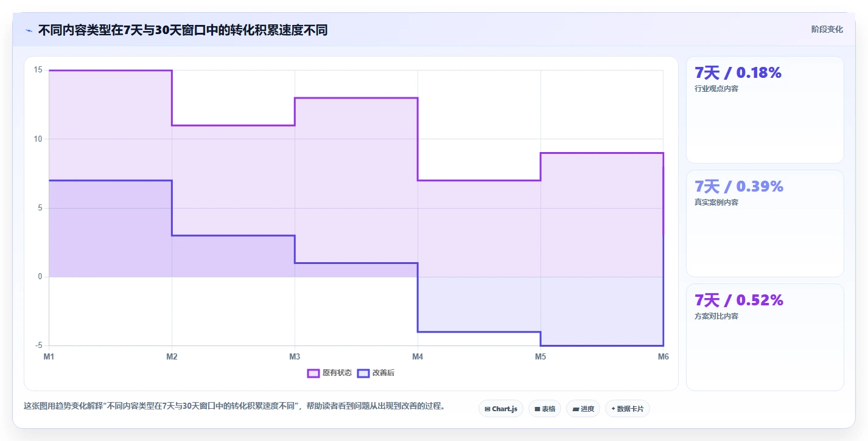Click the M4 axis label
Image resolution: width=868 pixels, height=441 pixels.
(418, 357)
